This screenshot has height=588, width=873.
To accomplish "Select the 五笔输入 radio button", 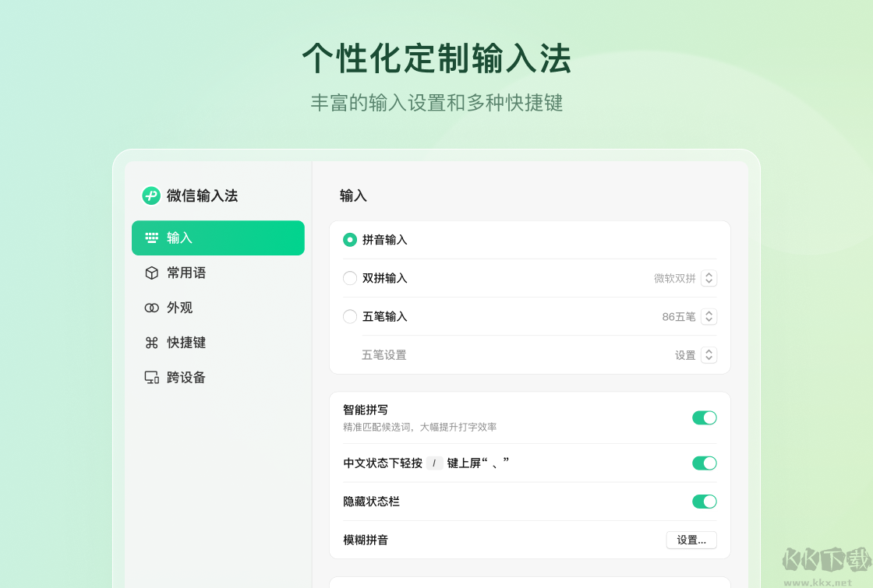I will click(x=350, y=316).
